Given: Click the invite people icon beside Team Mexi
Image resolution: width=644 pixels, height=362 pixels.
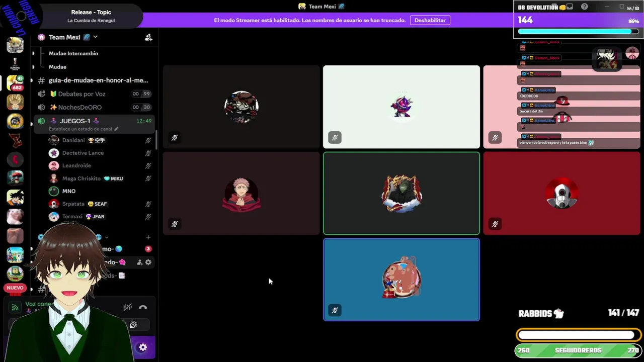Looking at the screenshot, I should pos(148,37).
